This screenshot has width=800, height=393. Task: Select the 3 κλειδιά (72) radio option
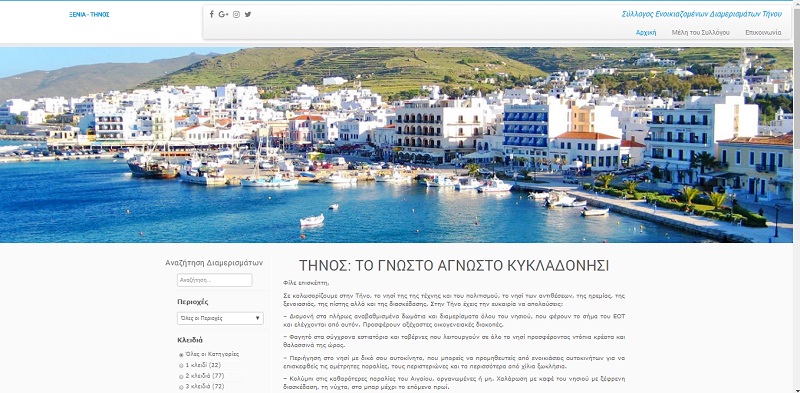point(181,387)
